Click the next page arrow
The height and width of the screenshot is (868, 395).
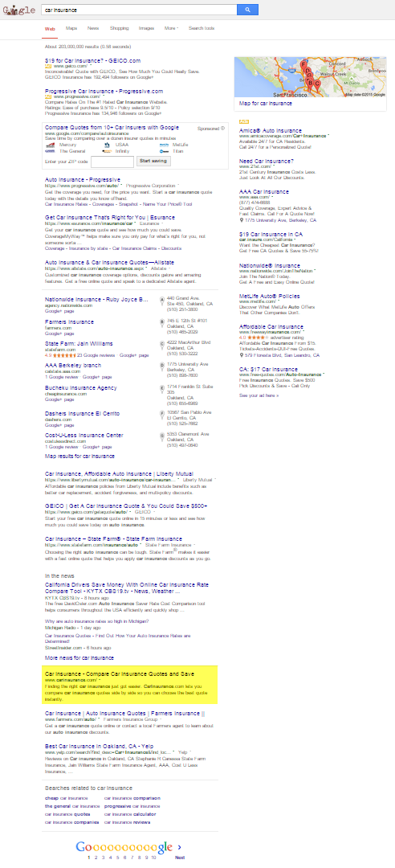pyautogui.click(x=179, y=846)
